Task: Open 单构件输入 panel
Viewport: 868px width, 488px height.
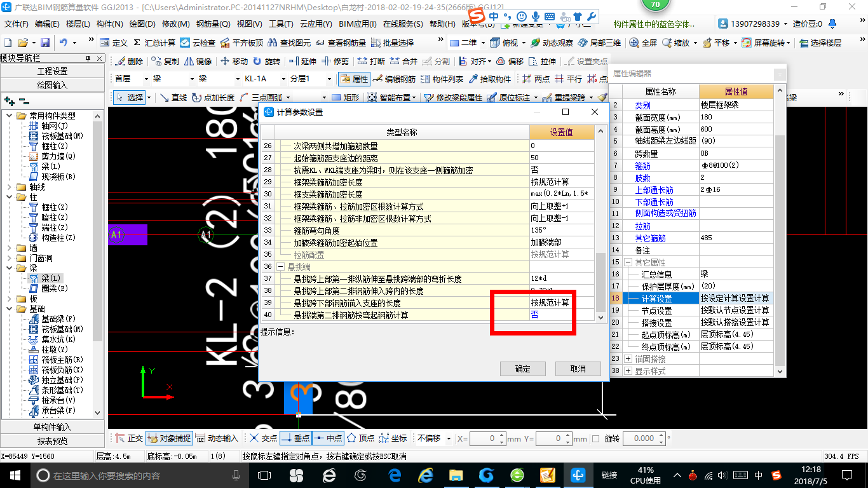Action: 52,427
